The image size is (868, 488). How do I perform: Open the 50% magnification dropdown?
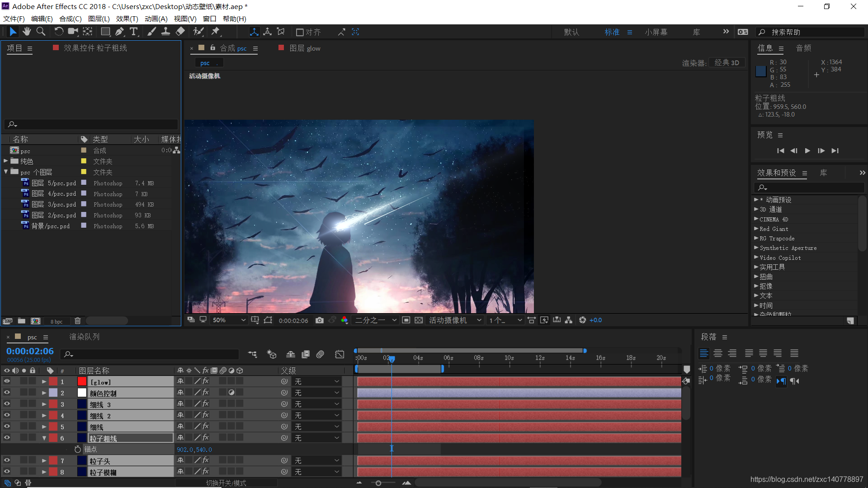[x=229, y=320]
